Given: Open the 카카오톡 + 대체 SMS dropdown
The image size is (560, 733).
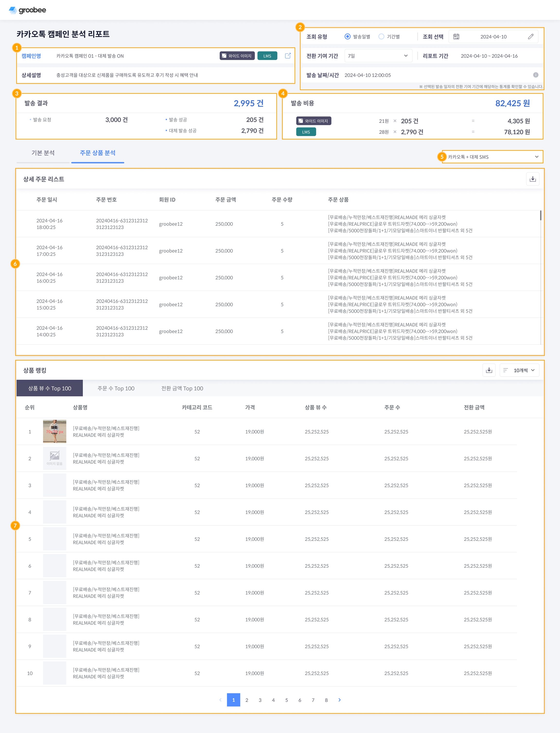Looking at the screenshot, I should coord(492,157).
